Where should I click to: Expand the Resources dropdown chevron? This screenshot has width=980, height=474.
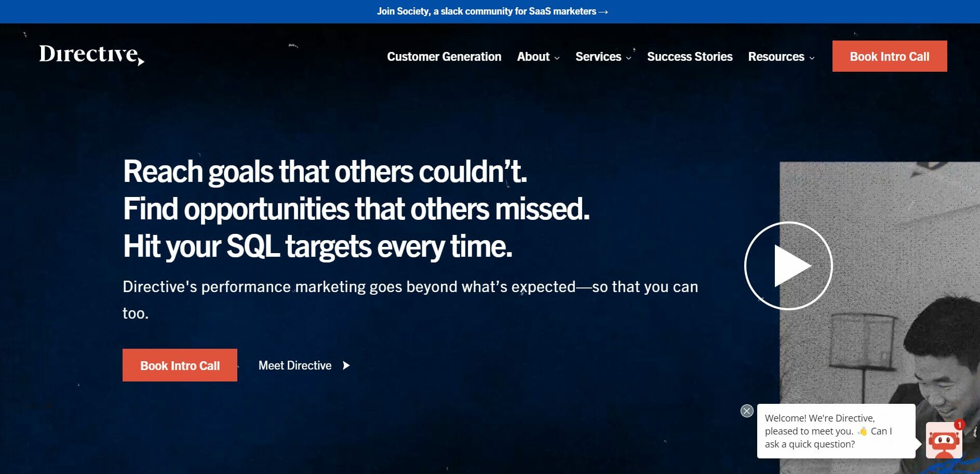tap(812, 58)
